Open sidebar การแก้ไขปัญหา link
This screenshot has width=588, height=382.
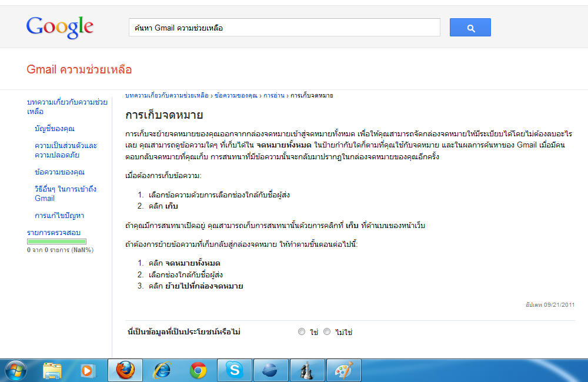pos(59,216)
